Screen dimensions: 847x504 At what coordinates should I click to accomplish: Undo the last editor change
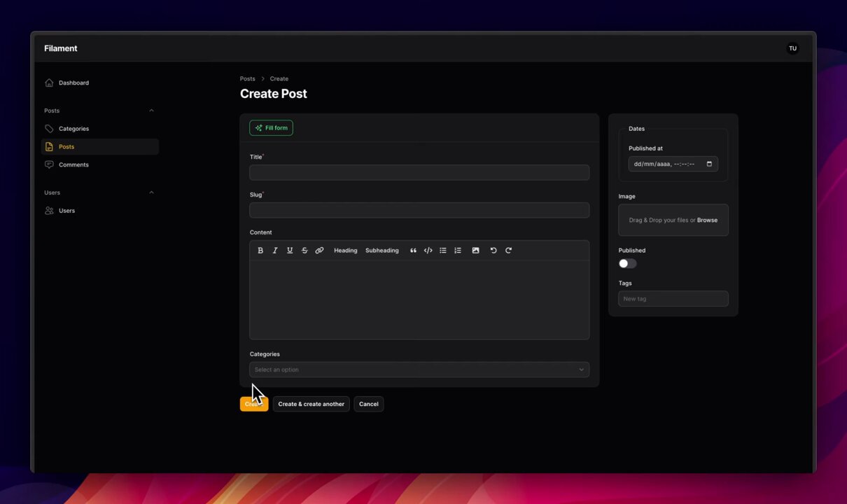493,251
